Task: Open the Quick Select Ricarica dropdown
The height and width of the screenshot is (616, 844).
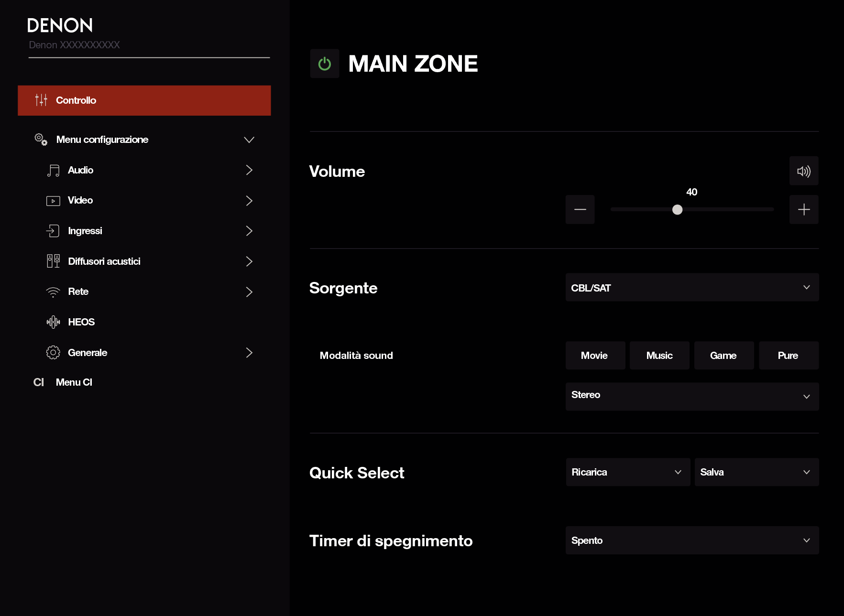Action: coord(627,472)
